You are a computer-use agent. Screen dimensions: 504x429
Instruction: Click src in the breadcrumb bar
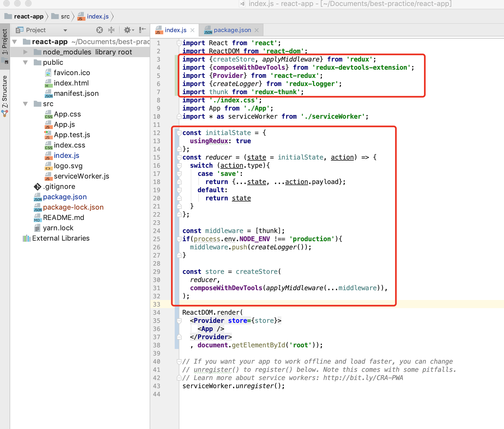pos(65,16)
